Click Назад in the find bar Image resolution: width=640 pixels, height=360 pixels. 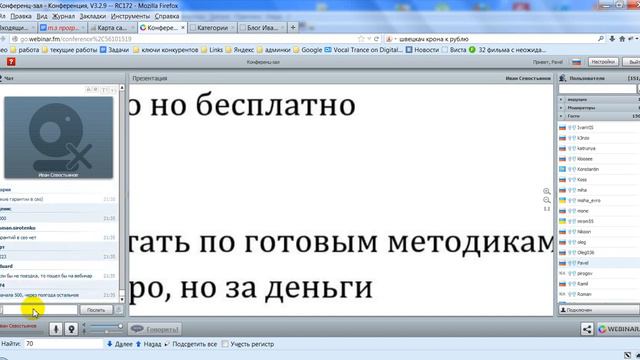coord(148,344)
